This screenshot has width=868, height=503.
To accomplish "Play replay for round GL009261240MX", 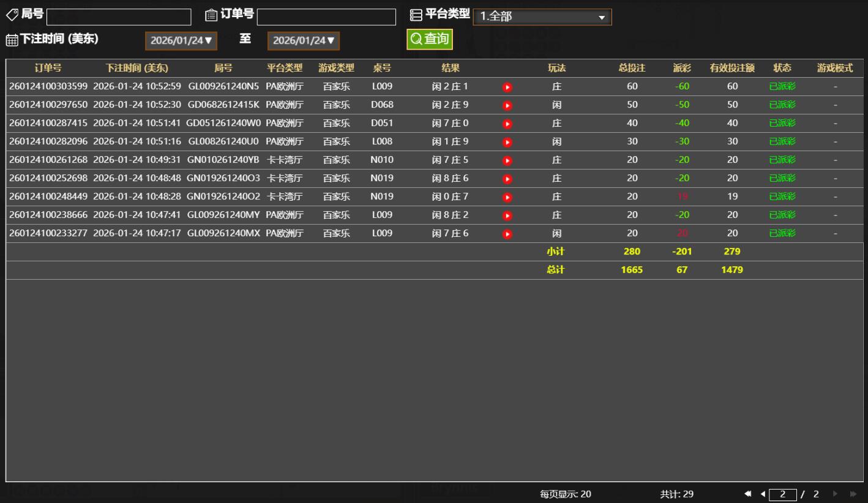I will (507, 234).
